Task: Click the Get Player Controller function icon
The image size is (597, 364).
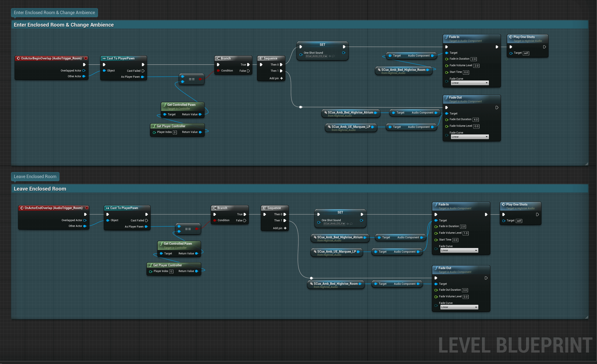Action: (154, 126)
